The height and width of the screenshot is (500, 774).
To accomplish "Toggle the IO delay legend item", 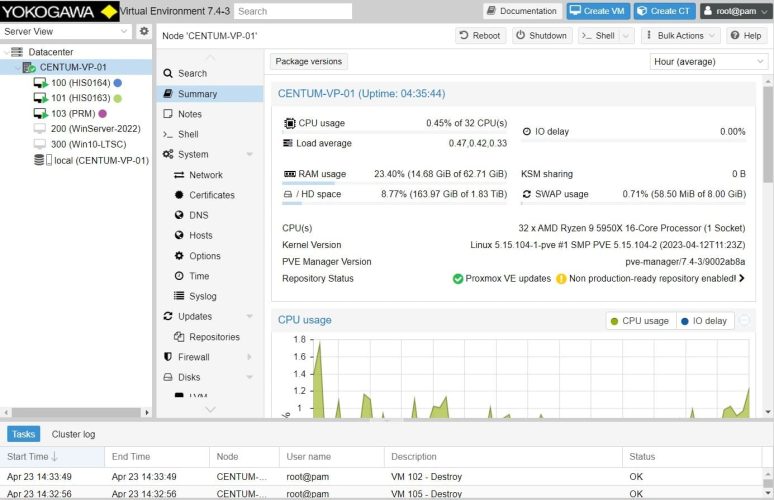I will coord(704,321).
